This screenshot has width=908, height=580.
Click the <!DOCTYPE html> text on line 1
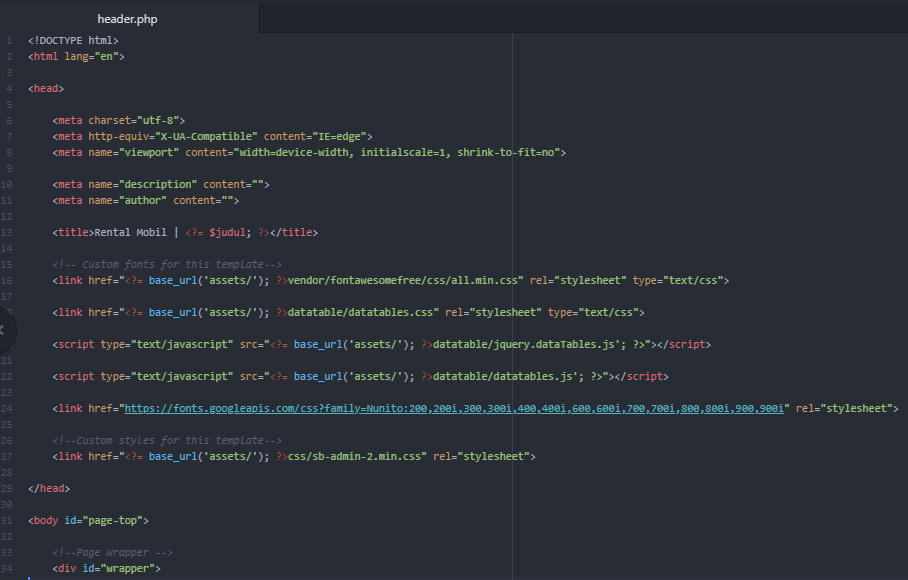(x=73, y=41)
